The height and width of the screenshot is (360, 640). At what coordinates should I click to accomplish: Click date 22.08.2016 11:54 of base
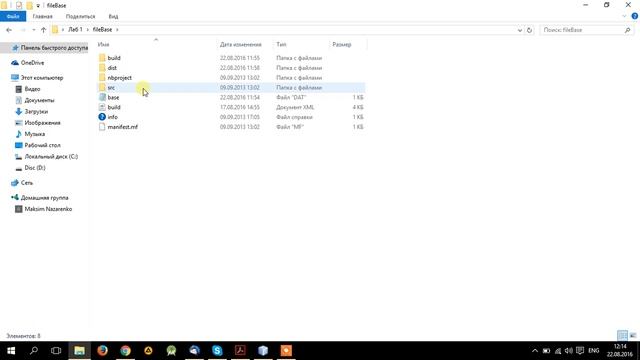click(240, 97)
